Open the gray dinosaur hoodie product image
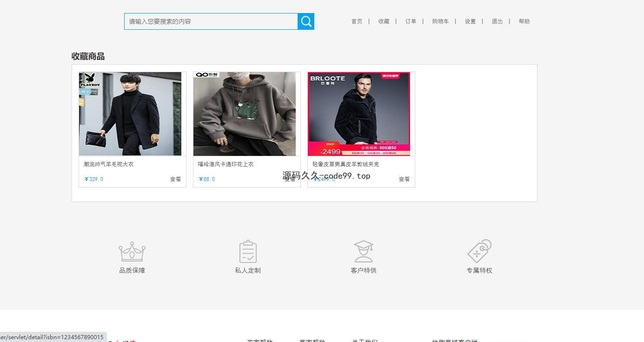Screen dimensions: 644x342 [245, 114]
